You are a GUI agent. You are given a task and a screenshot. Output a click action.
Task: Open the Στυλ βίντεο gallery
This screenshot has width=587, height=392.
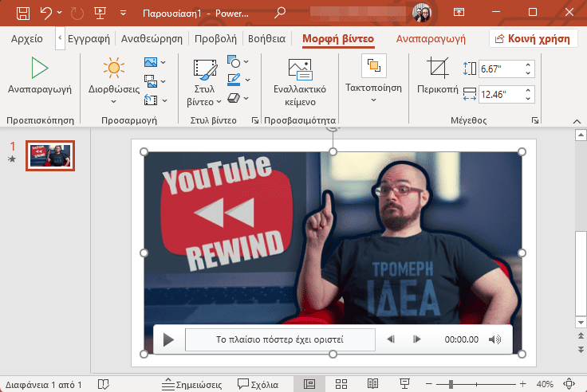204,82
